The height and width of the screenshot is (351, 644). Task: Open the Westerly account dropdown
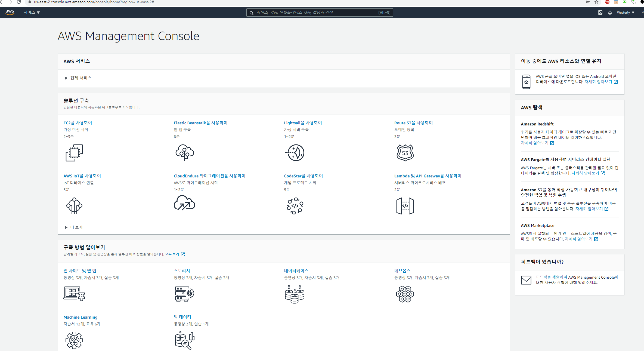point(626,13)
